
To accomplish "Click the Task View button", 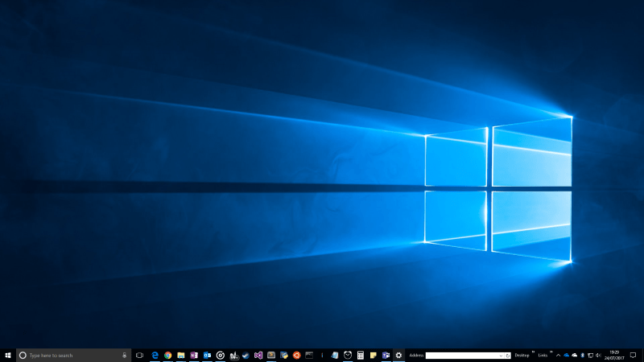I will click(139, 355).
